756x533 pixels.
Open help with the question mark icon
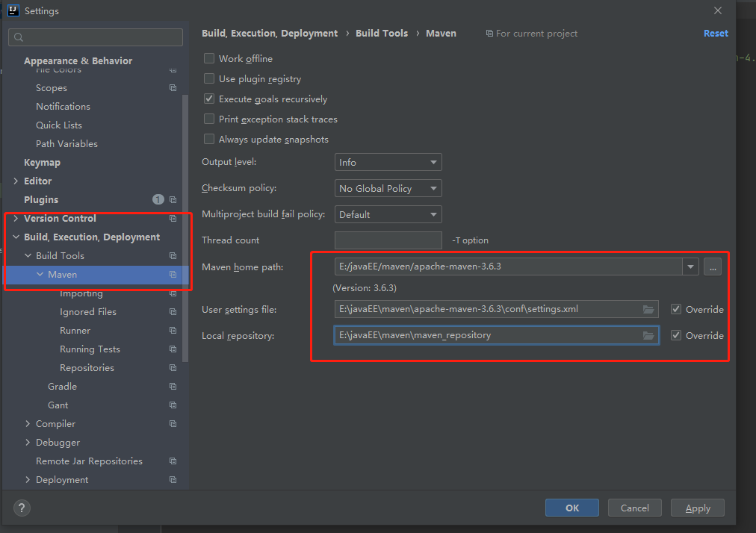22,508
